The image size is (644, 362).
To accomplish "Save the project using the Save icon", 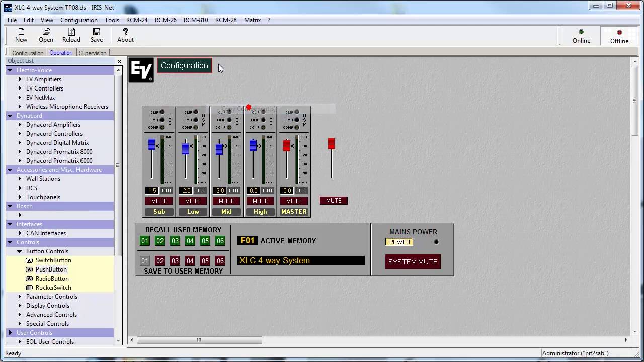I will coord(97,32).
